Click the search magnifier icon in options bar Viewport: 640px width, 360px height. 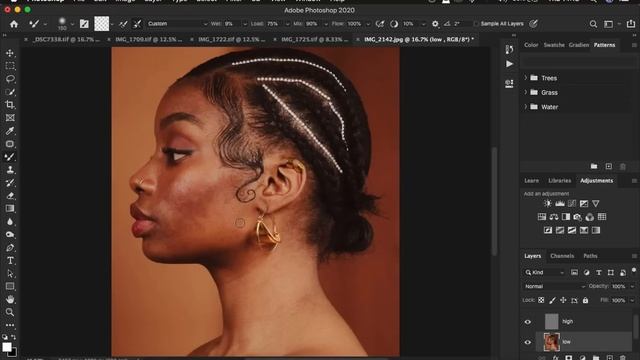coord(593,24)
